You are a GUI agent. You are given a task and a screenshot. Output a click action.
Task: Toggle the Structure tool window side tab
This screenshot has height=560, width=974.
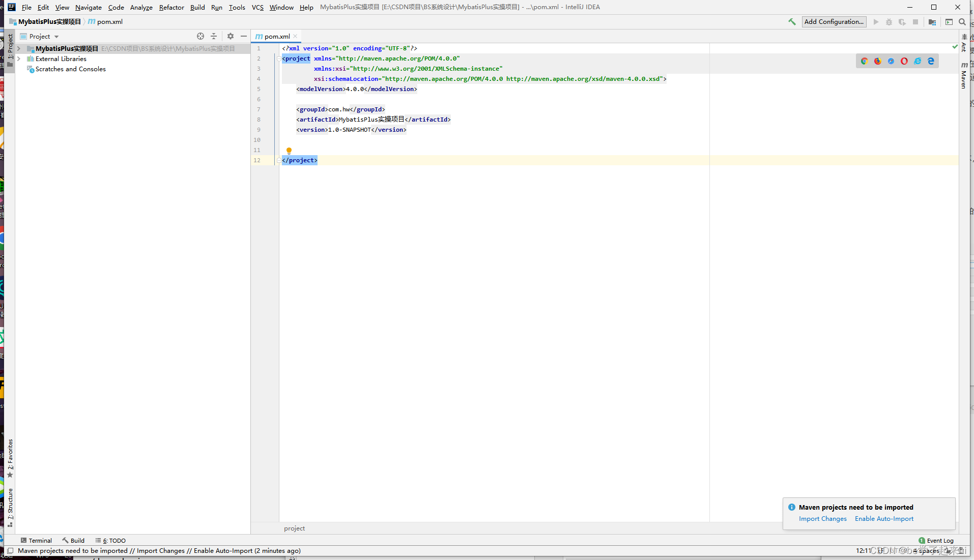point(10,508)
